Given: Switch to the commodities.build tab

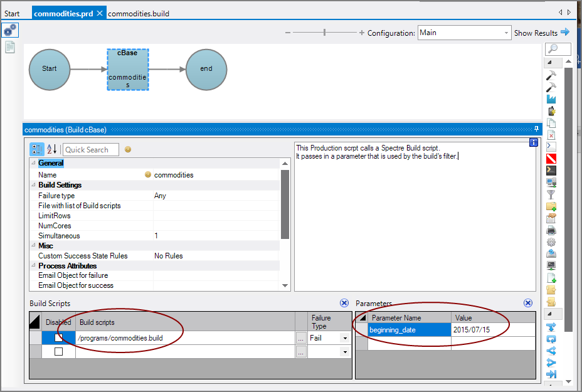Looking at the screenshot, I should (x=139, y=13).
